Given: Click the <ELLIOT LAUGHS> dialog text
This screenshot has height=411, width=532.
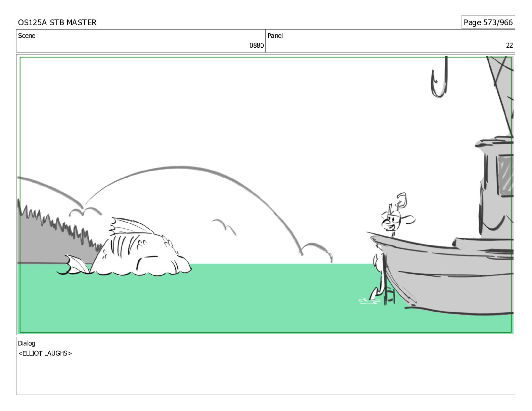Looking at the screenshot, I should 45,353.
